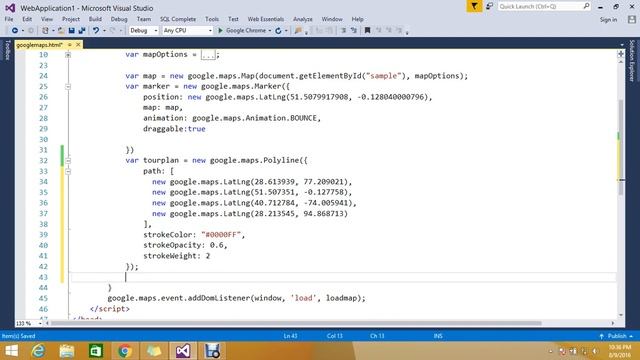Collapse the Marker block on line 25

(x=68, y=87)
